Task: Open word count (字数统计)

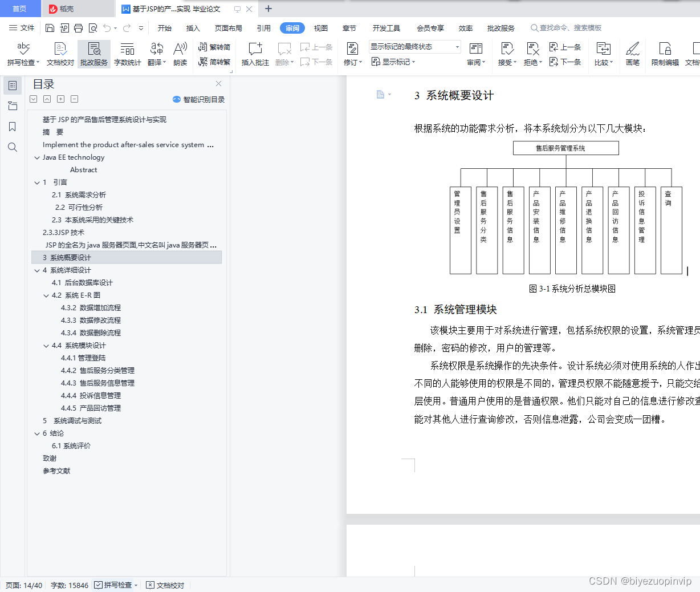Action: [x=127, y=54]
